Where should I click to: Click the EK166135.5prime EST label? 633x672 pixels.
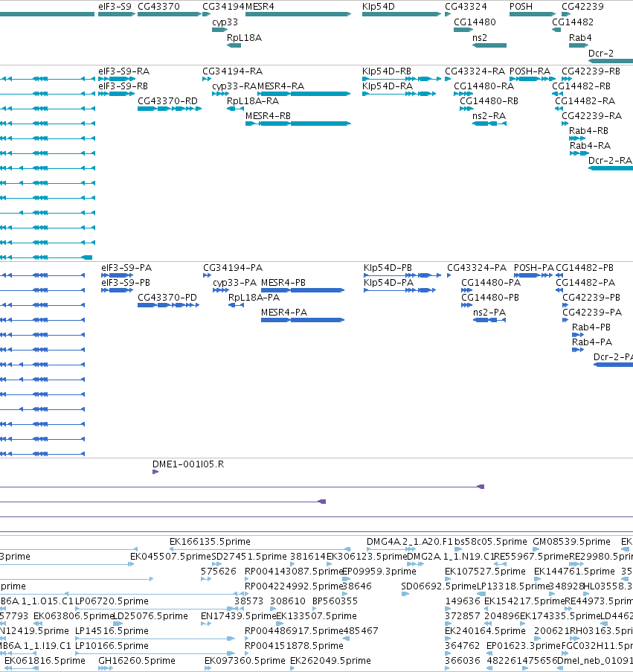click(210, 542)
